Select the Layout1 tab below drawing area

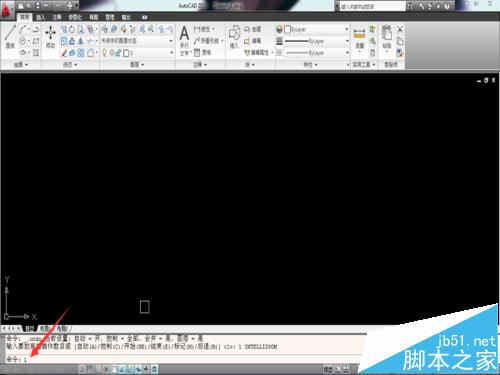(45, 329)
